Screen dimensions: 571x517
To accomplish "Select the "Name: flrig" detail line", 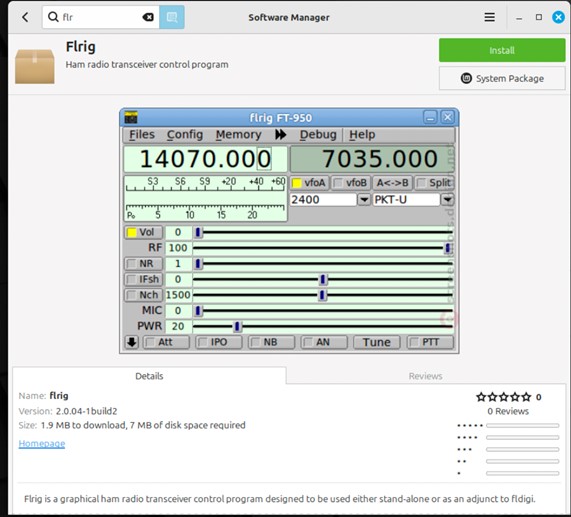I will pyautogui.click(x=43, y=396).
